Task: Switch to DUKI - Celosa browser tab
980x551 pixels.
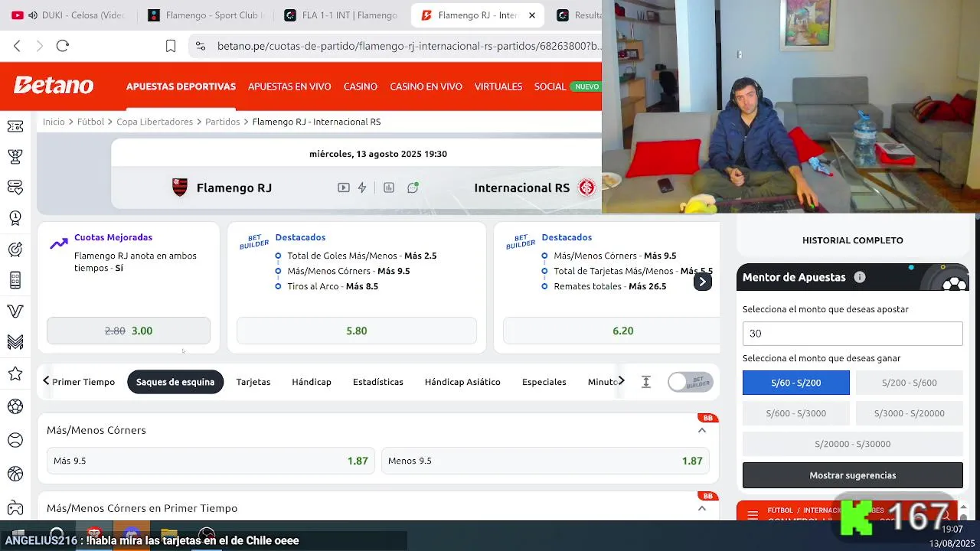Action: click(69, 15)
